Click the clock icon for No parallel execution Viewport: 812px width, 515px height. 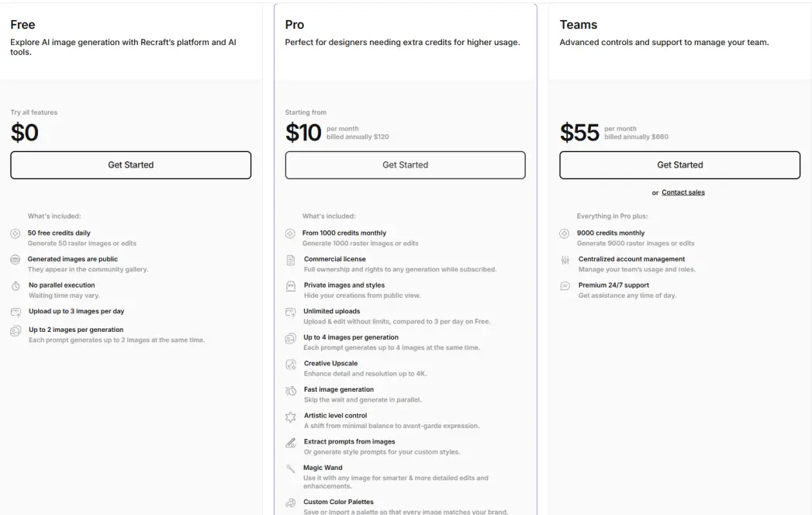coord(16,286)
